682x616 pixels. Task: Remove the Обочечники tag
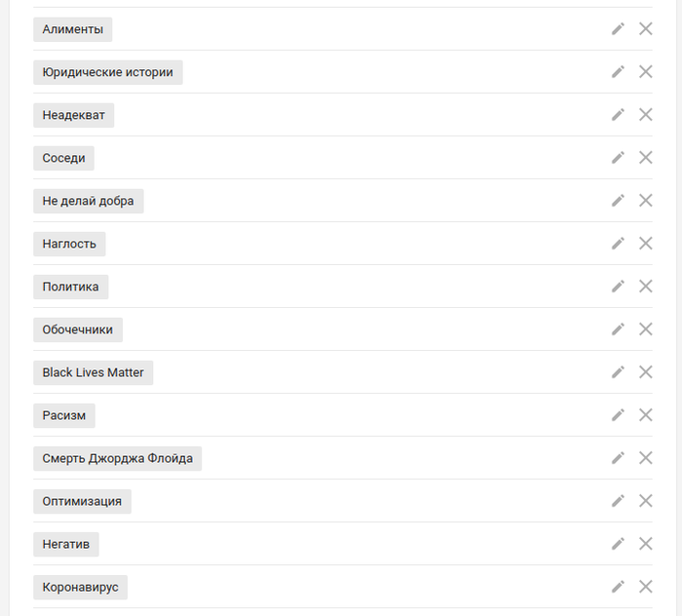coord(645,329)
